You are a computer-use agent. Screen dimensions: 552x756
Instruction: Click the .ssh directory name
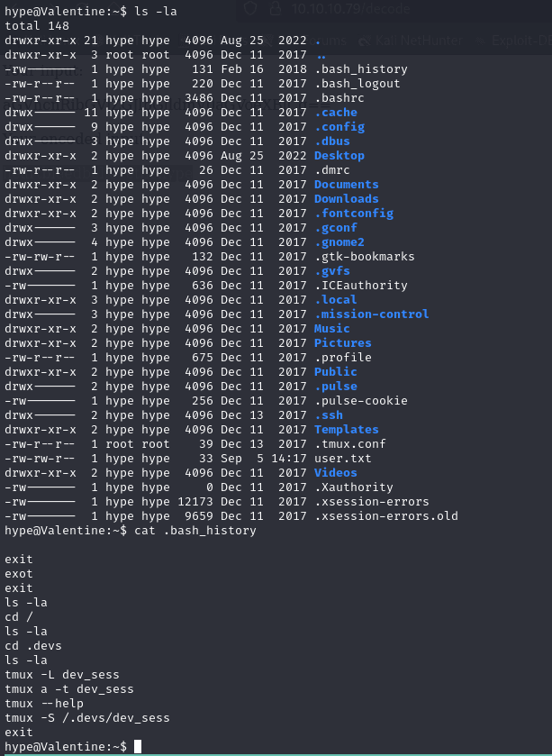[329, 415]
